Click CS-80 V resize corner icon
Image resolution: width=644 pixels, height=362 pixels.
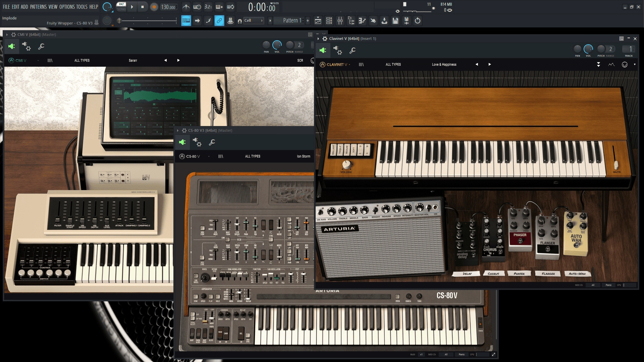coord(493,354)
